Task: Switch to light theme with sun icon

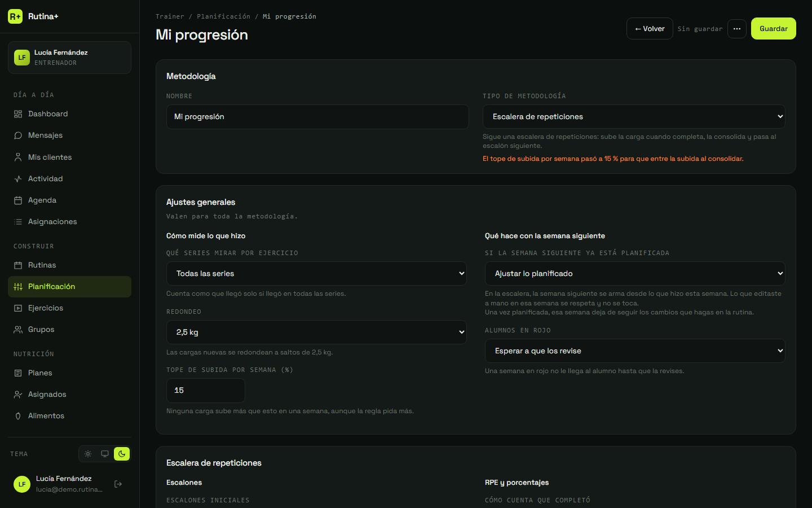Action: pos(88,454)
